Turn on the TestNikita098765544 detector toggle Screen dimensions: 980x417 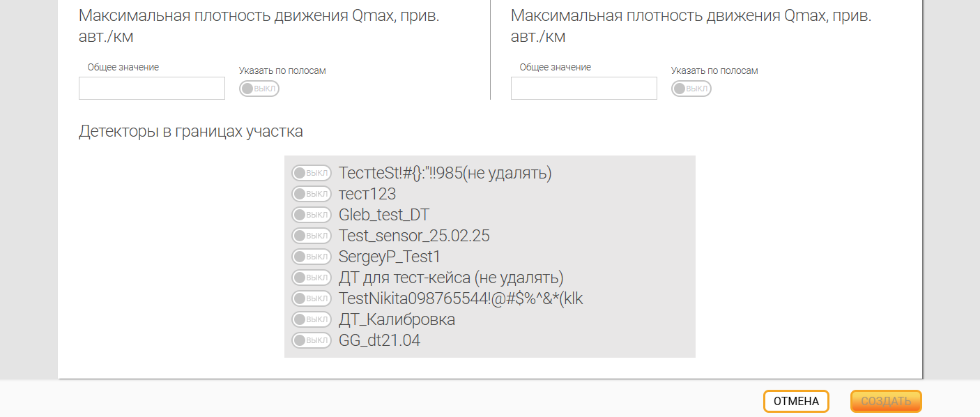point(311,298)
